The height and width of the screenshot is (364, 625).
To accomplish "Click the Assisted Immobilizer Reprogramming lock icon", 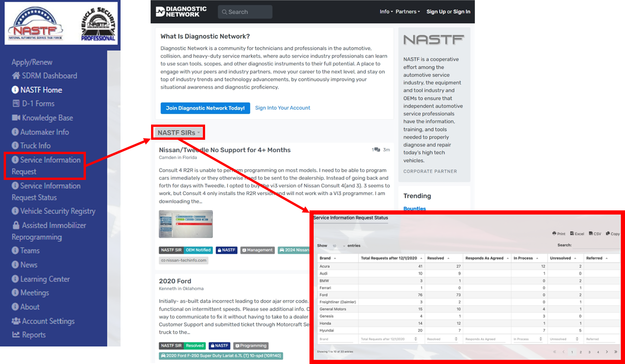I will click(16, 225).
